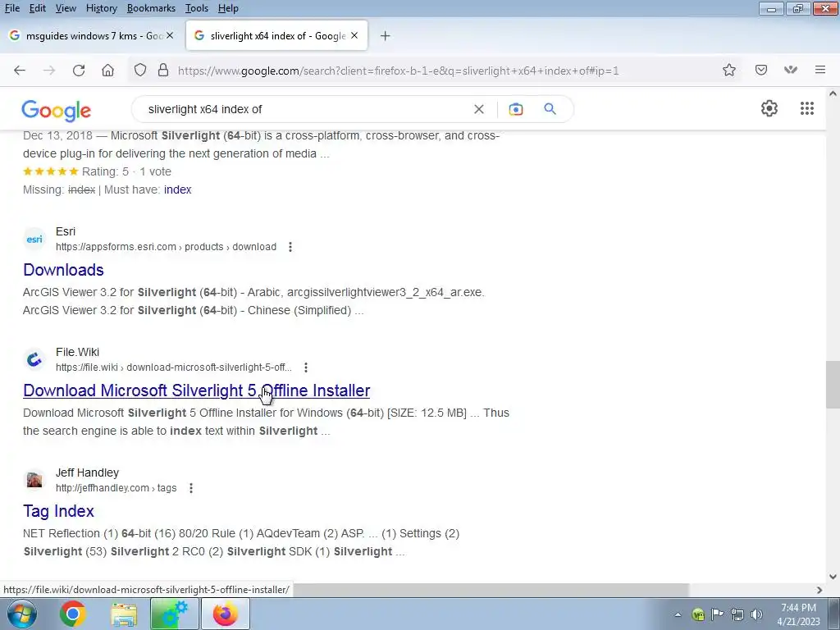Open the gears application in taskbar
840x630 pixels.
point(175,614)
